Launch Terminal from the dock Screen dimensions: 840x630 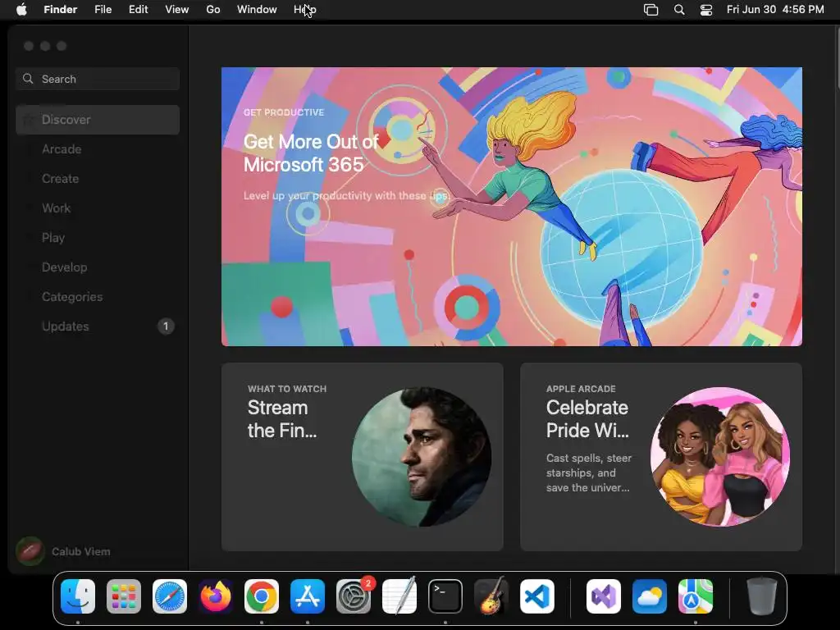point(445,596)
